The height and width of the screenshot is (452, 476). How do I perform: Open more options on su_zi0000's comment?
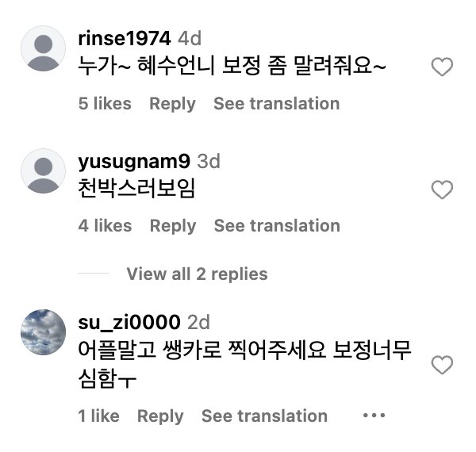(374, 416)
